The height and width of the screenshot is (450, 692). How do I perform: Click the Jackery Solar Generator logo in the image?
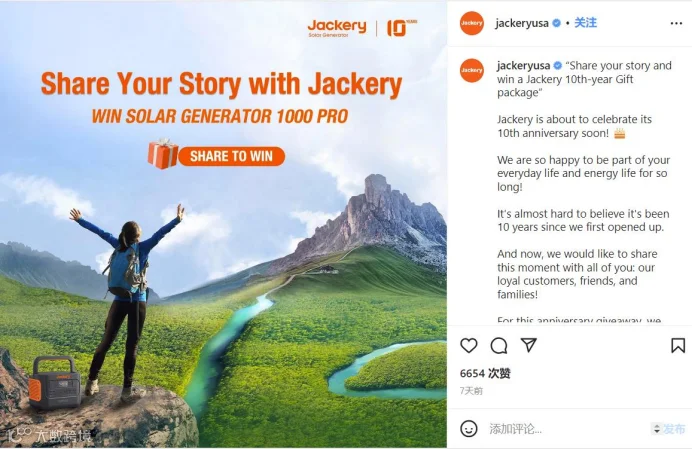[x=337, y=28]
